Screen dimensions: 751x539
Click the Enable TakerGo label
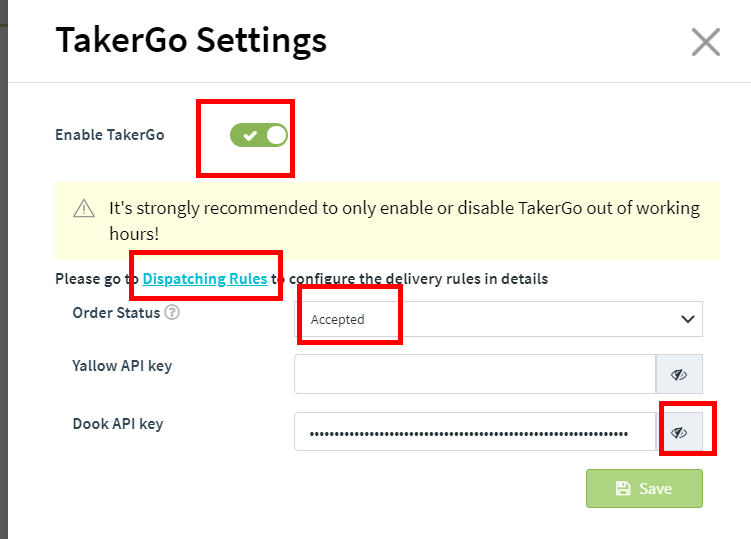pyautogui.click(x=110, y=135)
